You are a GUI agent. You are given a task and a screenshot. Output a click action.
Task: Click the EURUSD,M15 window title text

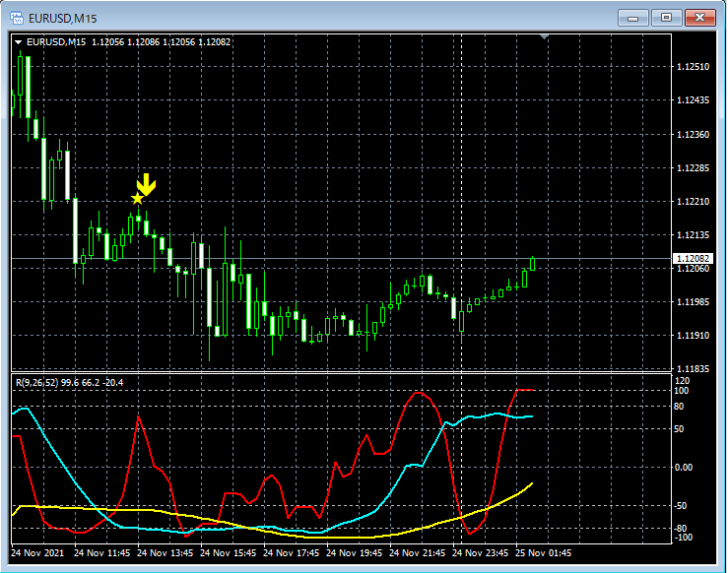coord(63,19)
